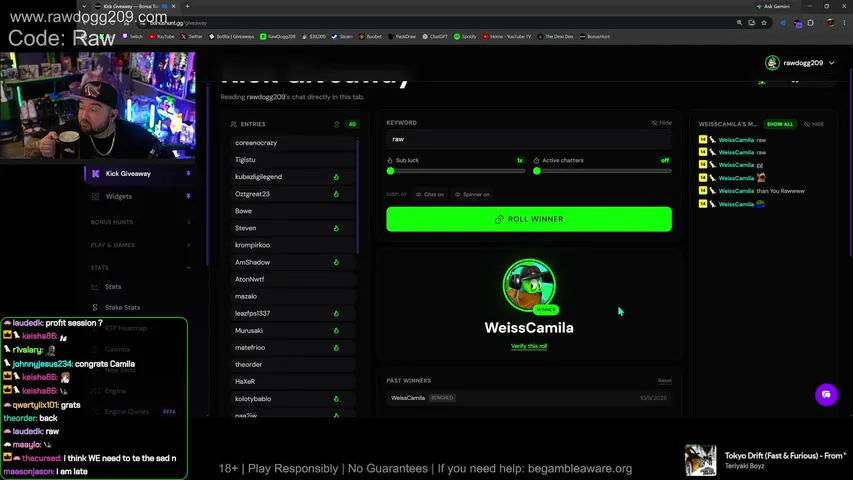This screenshot has height=480, width=853.
Task: Select the krompirkoo entry
Action: point(293,245)
